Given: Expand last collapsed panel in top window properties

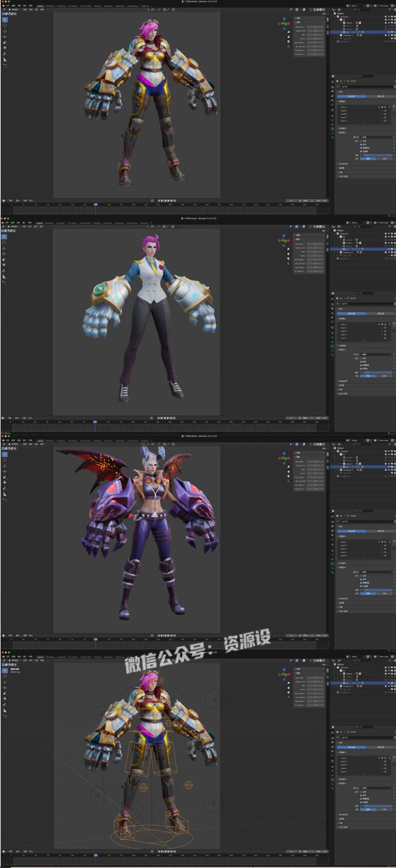Looking at the screenshot, I should point(338,176).
